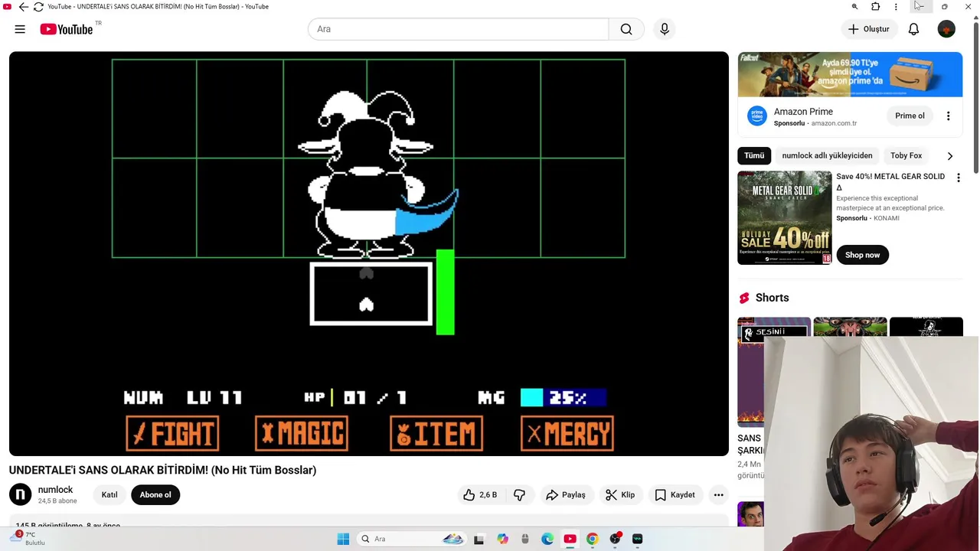Dislike the video with thumbs-down
This screenshot has width=980, height=551.
coord(519,495)
